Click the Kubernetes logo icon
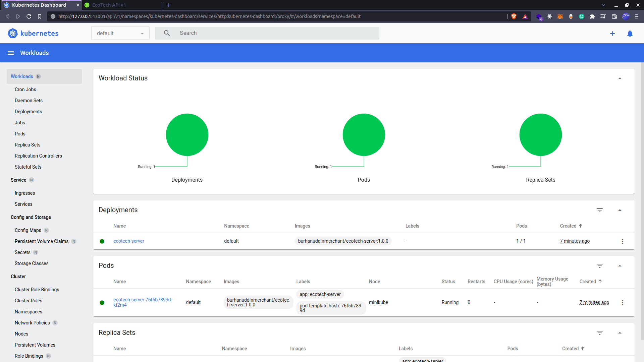This screenshot has height=362, width=644. (12, 33)
